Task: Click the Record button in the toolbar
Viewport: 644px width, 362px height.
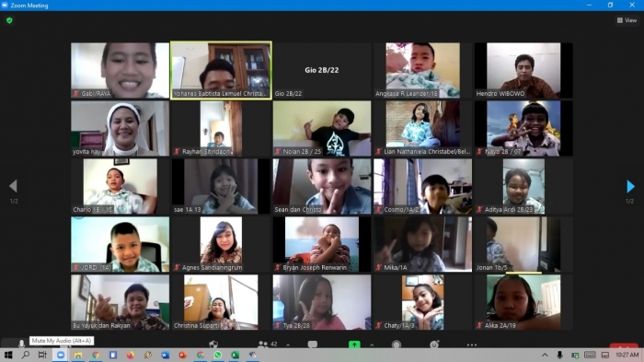Action: 397,344
